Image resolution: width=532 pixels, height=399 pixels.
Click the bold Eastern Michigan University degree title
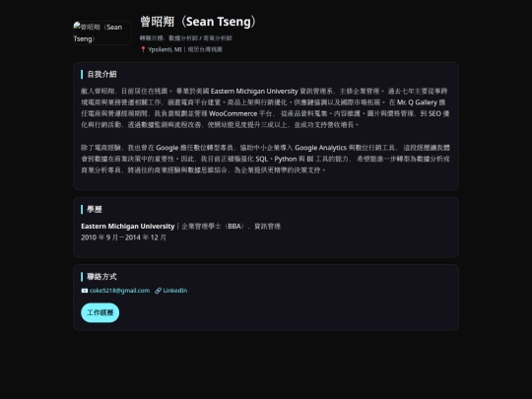[x=127, y=226]
